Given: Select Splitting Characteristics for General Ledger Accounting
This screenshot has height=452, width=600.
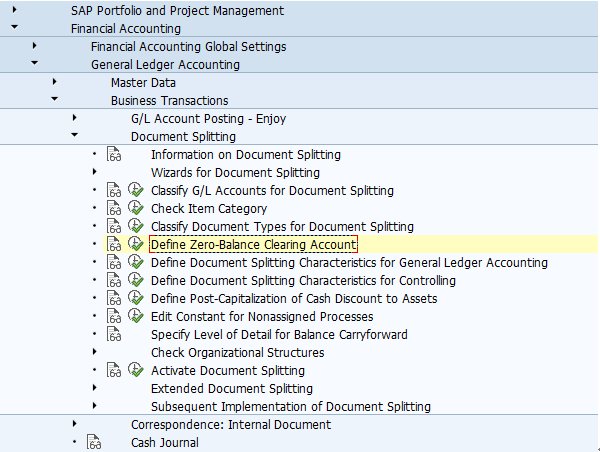Looking at the screenshot, I should 349,263.
